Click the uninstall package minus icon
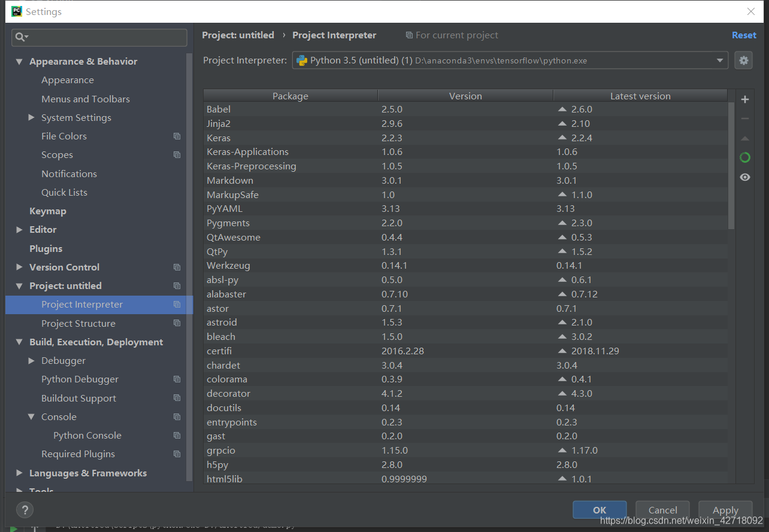The height and width of the screenshot is (532, 769). [745, 118]
